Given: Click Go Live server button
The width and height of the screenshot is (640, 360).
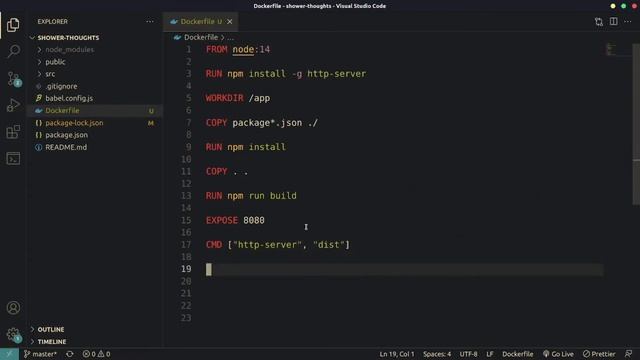Looking at the screenshot, I should [558, 354].
